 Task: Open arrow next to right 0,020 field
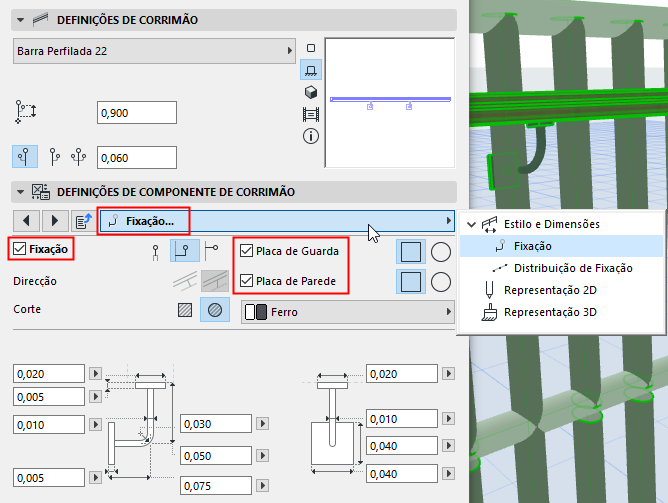[448, 374]
